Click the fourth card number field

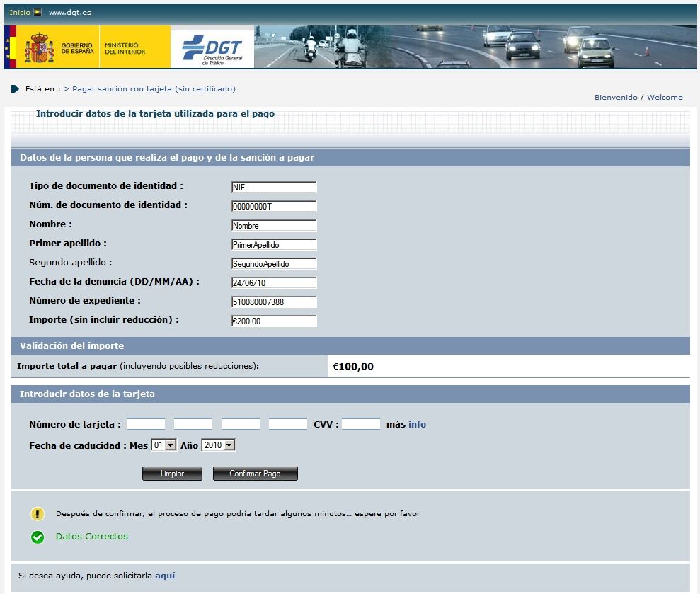tap(288, 425)
